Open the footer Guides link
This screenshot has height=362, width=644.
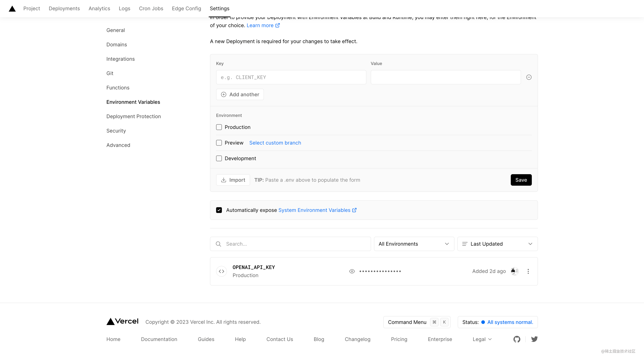206,339
